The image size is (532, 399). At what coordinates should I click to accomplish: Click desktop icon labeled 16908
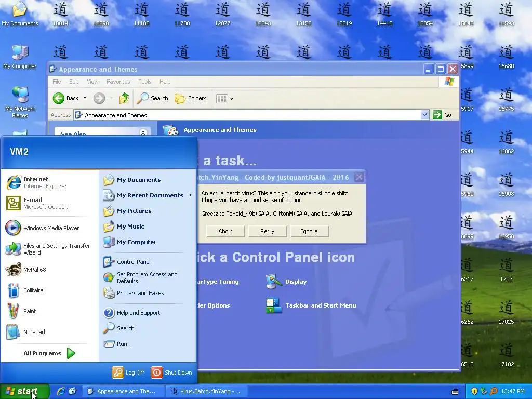506,185
